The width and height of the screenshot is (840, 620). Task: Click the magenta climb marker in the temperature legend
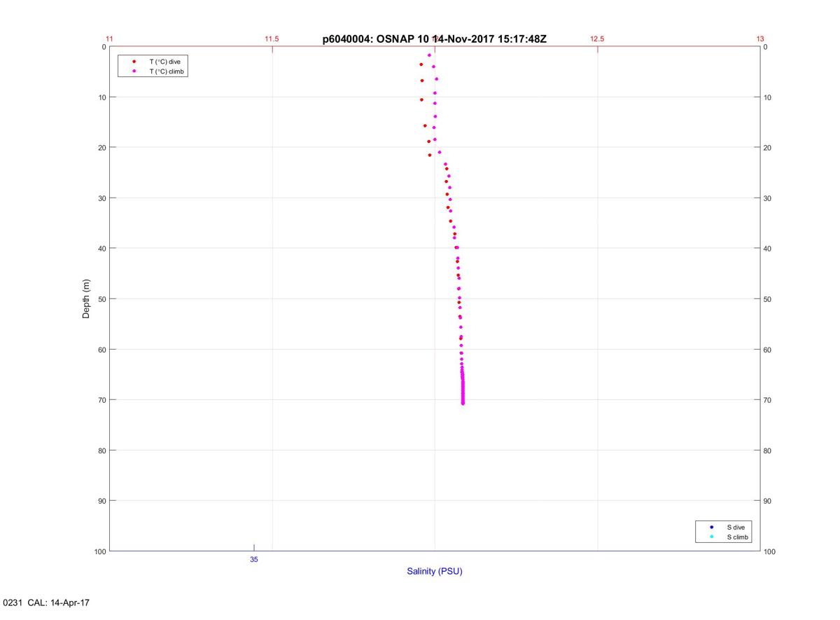pyautogui.click(x=134, y=71)
